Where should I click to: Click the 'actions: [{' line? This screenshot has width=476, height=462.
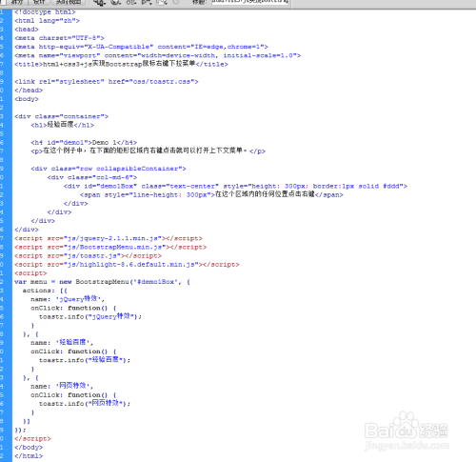coord(45,291)
